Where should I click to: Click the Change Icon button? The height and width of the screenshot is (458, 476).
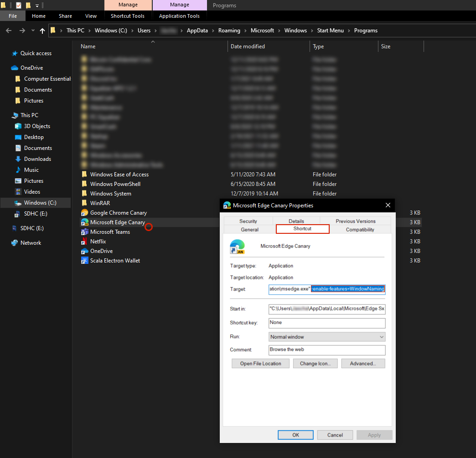pos(315,364)
